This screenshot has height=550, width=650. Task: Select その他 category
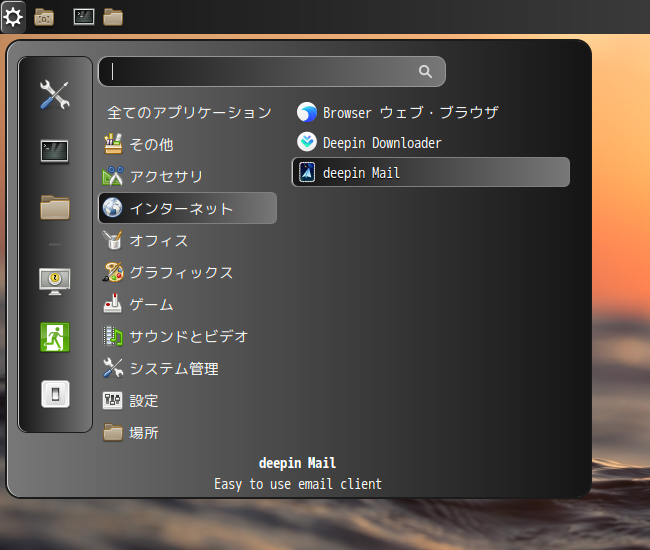click(x=187, y=144)
